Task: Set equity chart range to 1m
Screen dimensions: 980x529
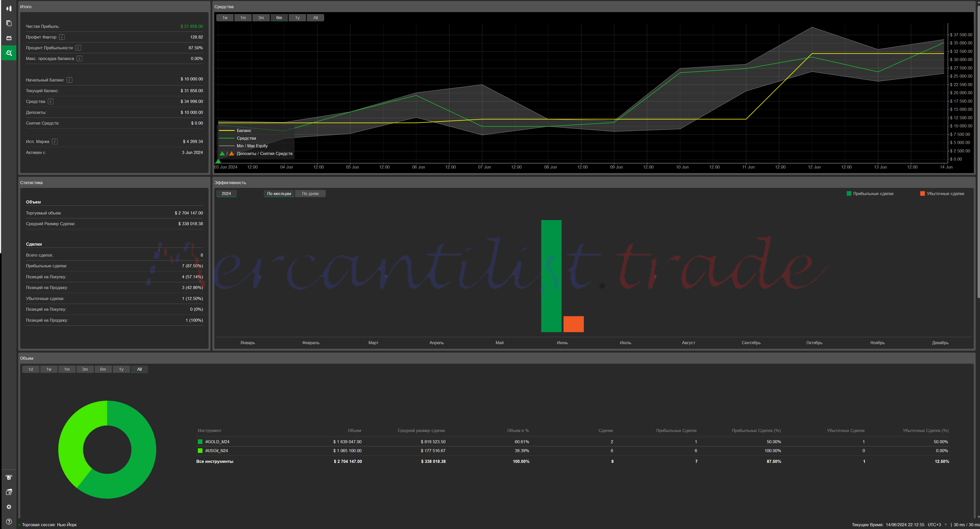Action: [x=243, y=18]
